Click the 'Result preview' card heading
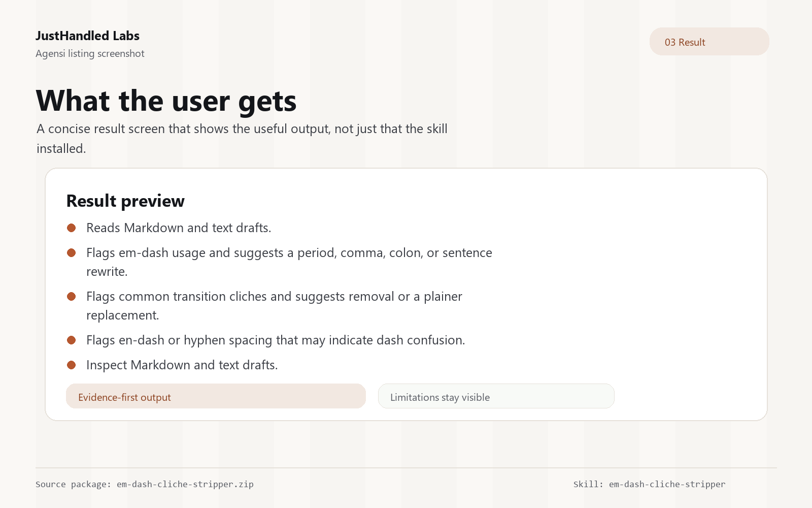812x508 pixels. tap(125, 201)
